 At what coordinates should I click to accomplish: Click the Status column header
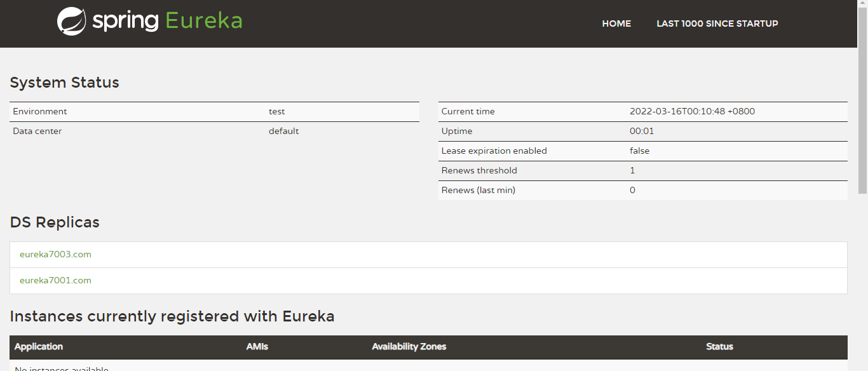tap(719, 346)
